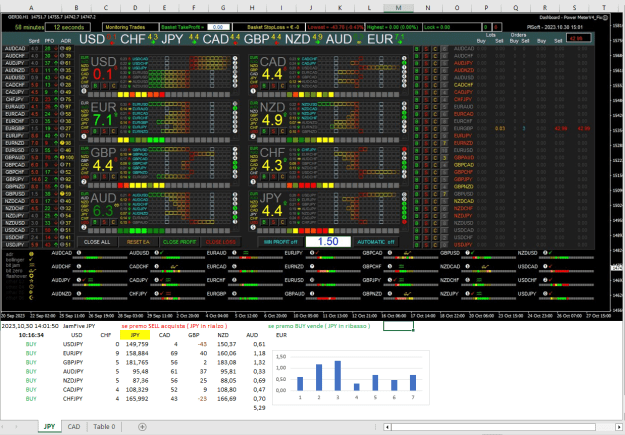Click the EUR panel green B button
This screenshot has width=625, height=435.
[x=95, y=131]
